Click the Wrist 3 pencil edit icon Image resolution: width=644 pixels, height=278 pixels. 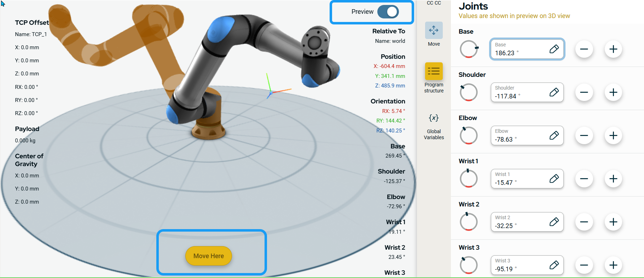tap(554, 265)
